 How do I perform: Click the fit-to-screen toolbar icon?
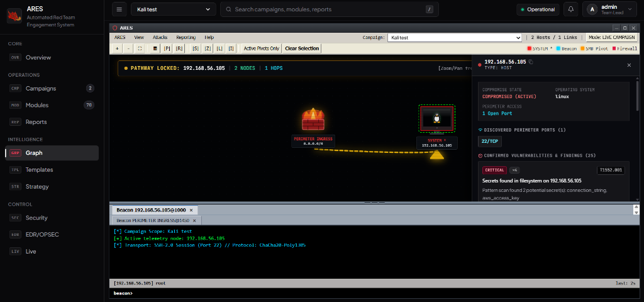(x=140, y=48)
